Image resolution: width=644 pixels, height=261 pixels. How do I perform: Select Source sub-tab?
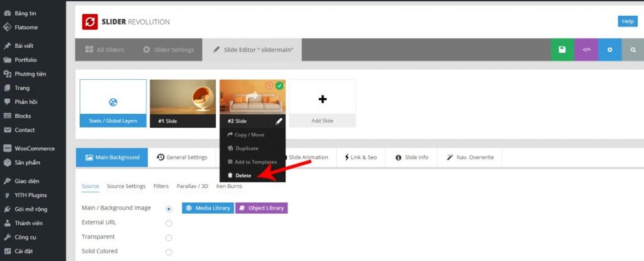(91, 186)
